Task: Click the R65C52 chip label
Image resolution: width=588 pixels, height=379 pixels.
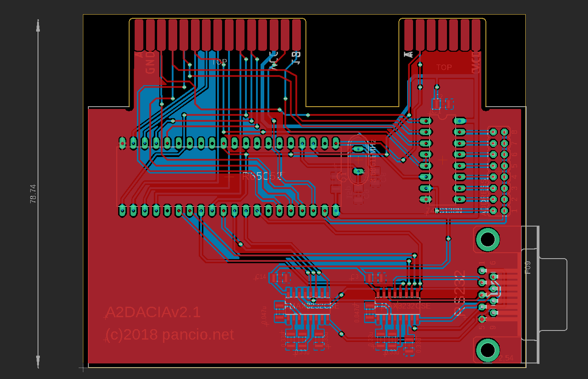Action: (x=263, y=177)
